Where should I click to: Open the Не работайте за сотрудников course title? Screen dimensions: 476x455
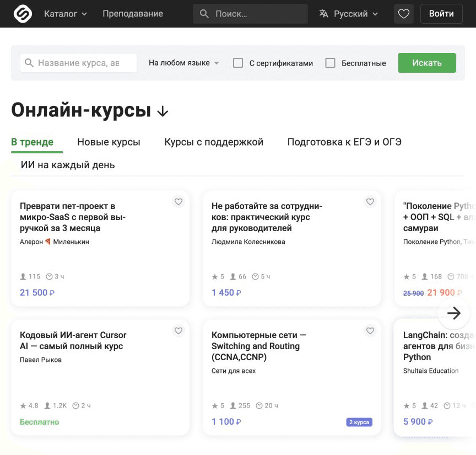click(x=267, y=217)
